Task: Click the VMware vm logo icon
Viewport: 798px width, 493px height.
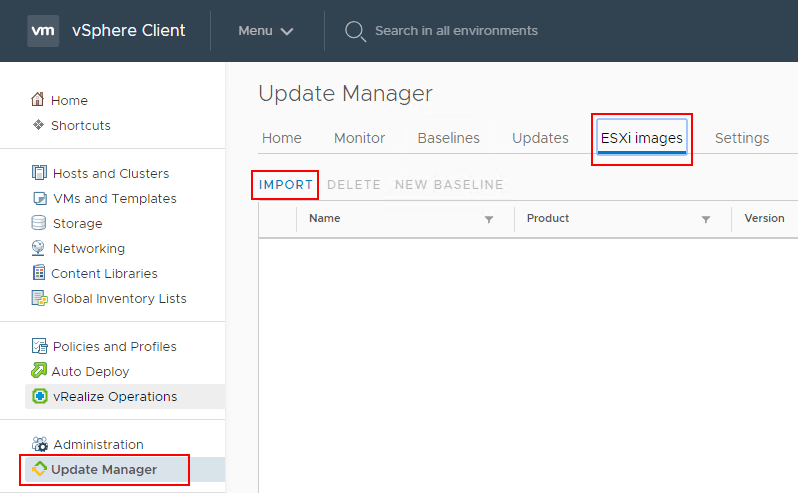Action: point(43,31)
